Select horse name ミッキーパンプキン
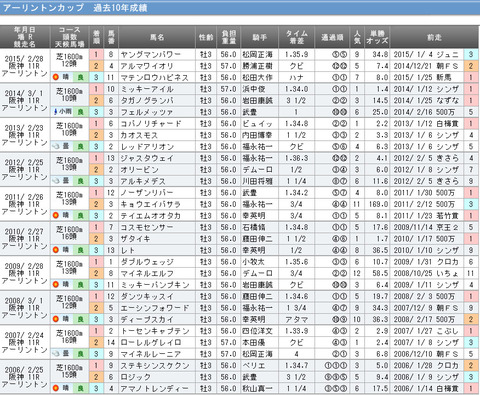This screenshot has height=395, width=480. coord(155,285)
